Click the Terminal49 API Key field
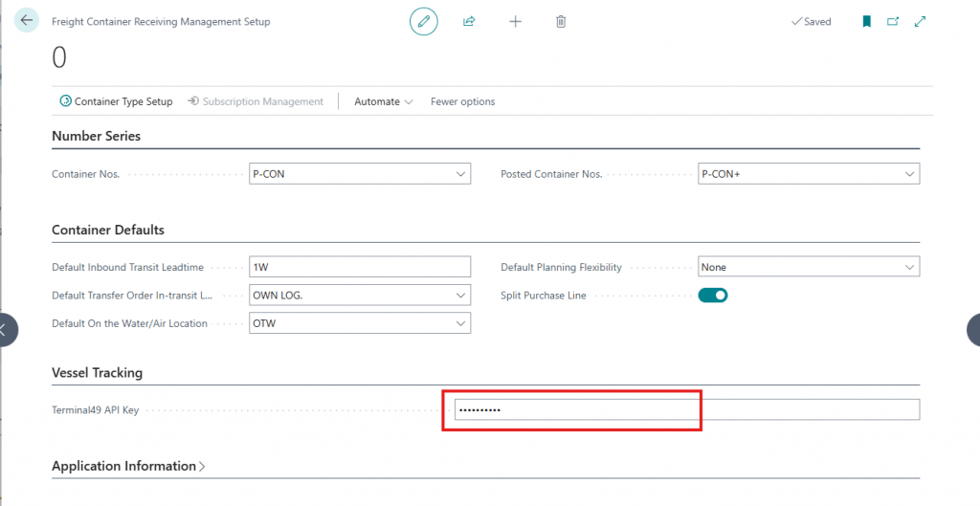The image size is (980, 506). coord(687,409)
